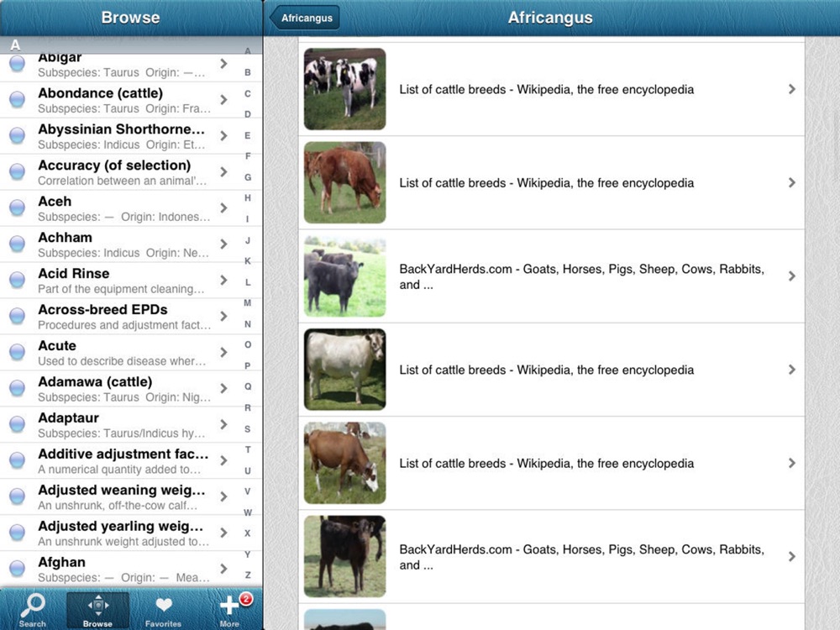Open the first List of cattle breeds link

(x=547, y=90)
